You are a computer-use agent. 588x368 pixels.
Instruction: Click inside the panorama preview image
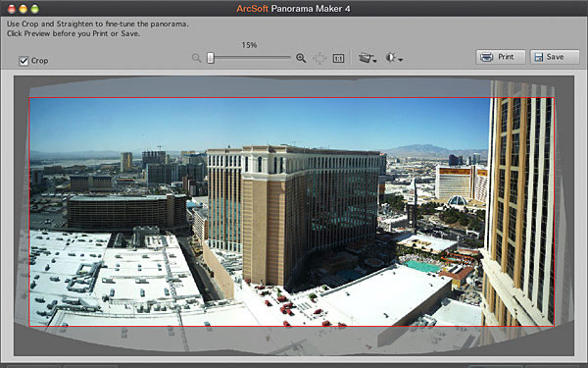(x=292, y=212)
